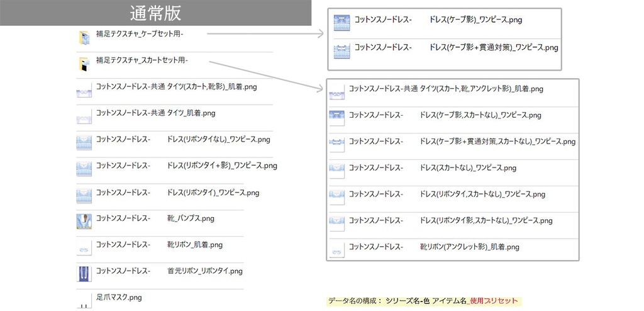644x311 pixels.
Task: Open the 補足テクスチャ_スカートセット用 folder icon
Action: point(84,64)
